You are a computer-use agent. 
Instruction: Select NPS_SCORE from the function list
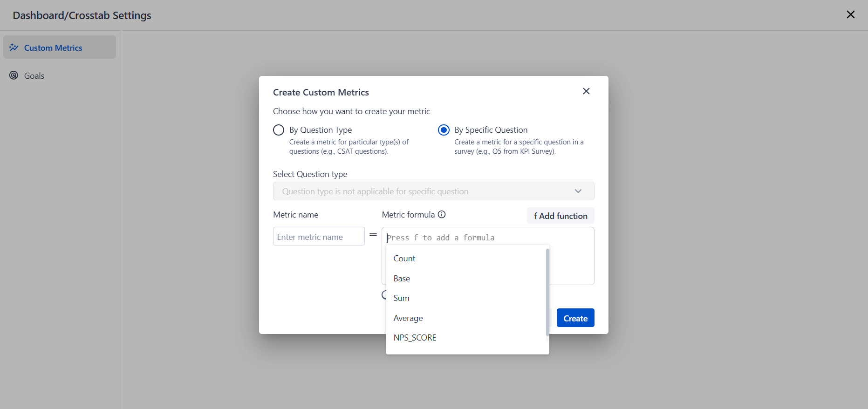tap(415, 338)
